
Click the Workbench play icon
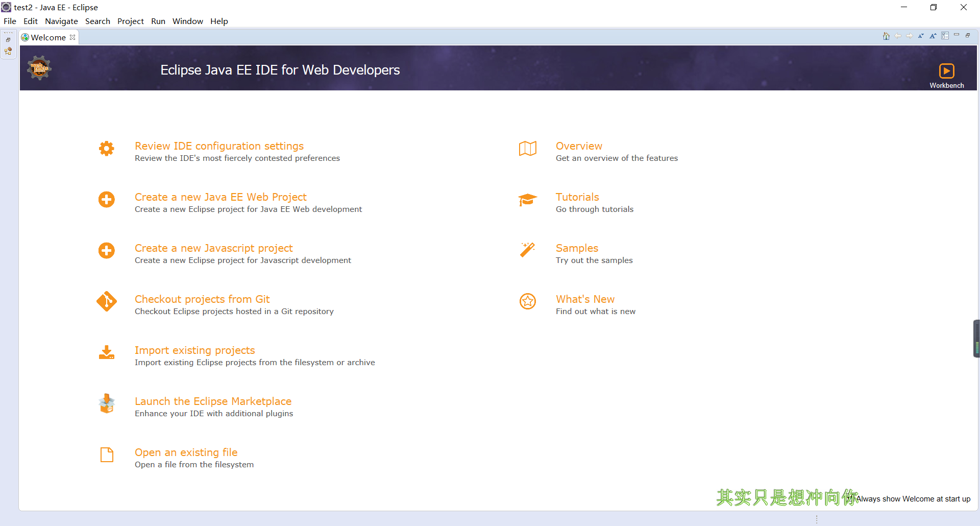[x=946, y=70]
